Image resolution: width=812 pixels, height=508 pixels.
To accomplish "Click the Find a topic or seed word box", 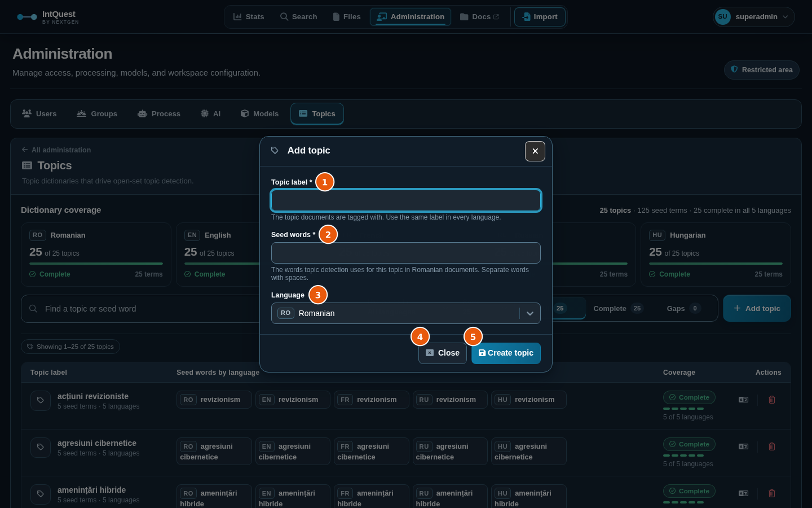I will [x=141, y=309].
